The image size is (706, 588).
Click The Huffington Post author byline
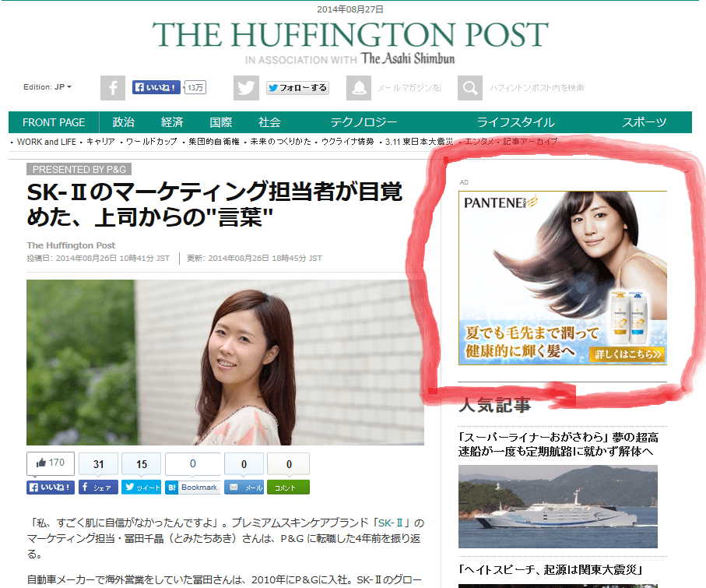[71, 245]
